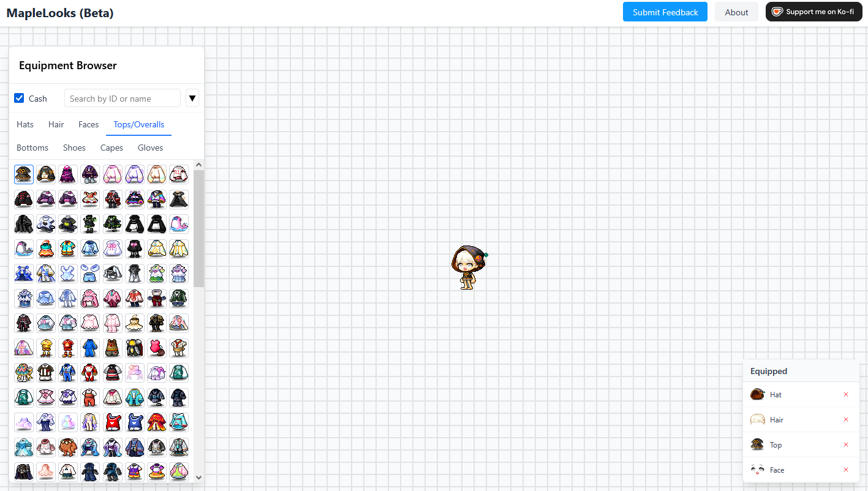868x491 pixels.
Task: Click the Submit Feedback button
Action: pyautogui.click(x=665, y=12)
